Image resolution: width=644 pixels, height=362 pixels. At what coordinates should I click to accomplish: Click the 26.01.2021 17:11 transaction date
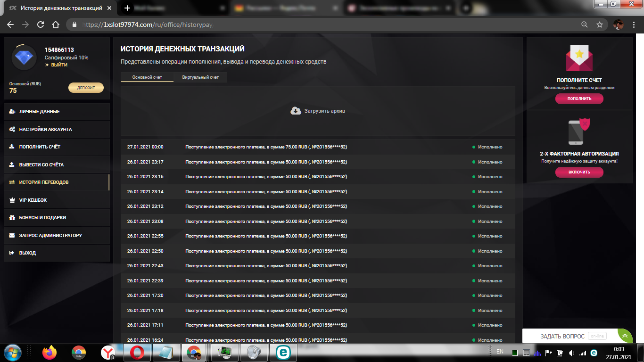coord(145,325)
